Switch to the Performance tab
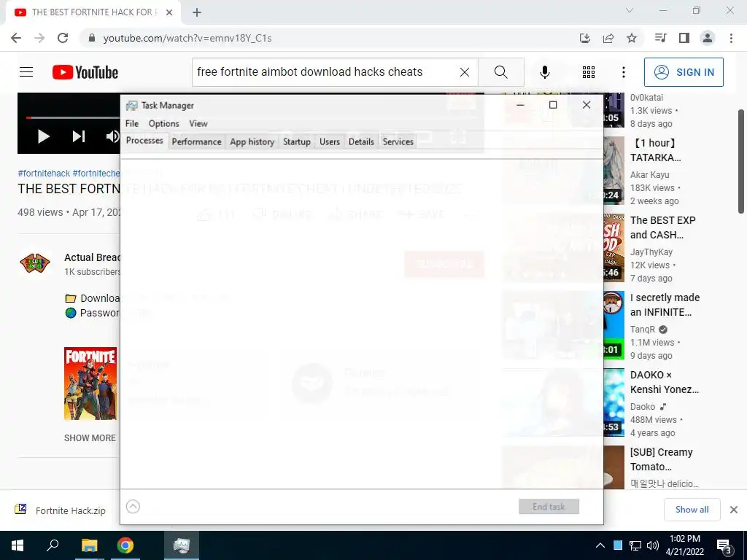Image resolution: width=747 pixels, height=560 pixels. 196,142
